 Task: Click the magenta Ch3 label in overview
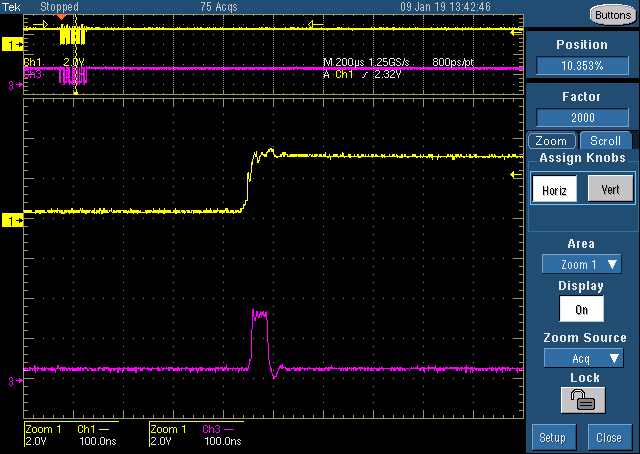[33, 74]
